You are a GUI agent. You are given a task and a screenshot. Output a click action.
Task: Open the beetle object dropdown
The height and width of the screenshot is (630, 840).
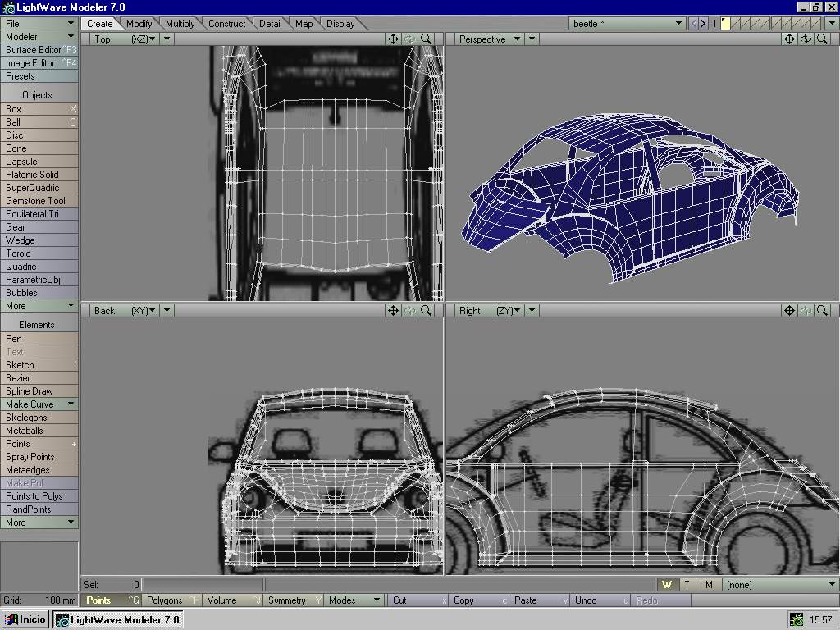point(628,24)
